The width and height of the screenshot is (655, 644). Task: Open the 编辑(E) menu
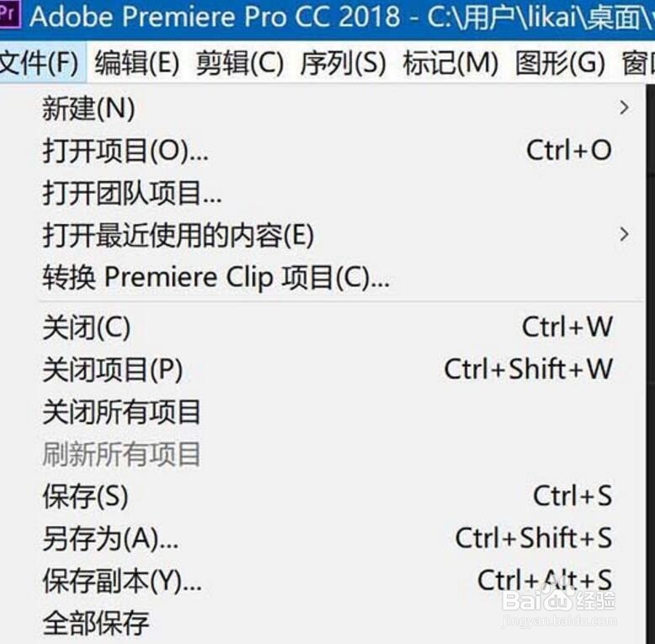137,63
